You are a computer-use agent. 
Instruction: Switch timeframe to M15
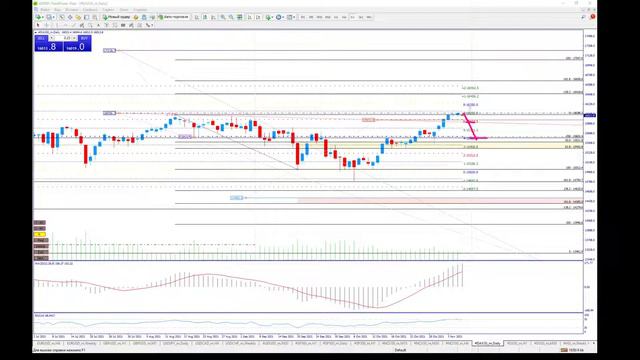coord(319,17)
